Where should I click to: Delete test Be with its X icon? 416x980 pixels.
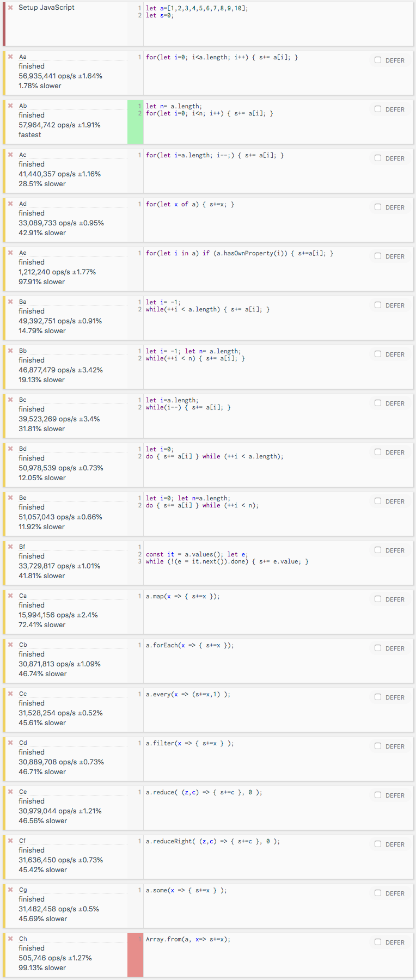10,497
